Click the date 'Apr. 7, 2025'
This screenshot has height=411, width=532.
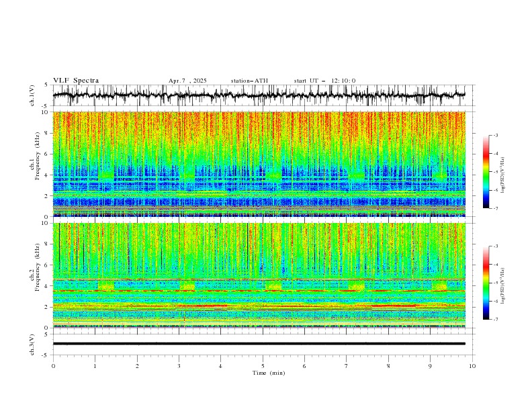(x=187, y=81)
